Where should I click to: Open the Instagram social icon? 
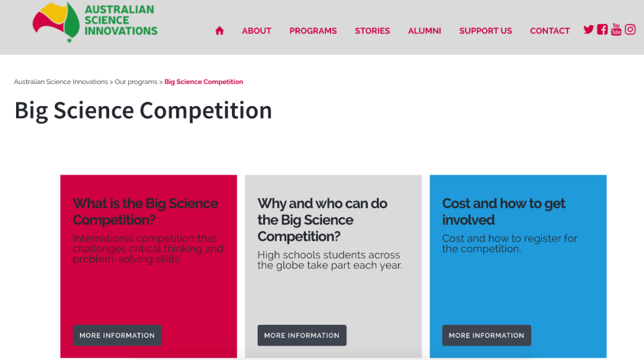630,29
